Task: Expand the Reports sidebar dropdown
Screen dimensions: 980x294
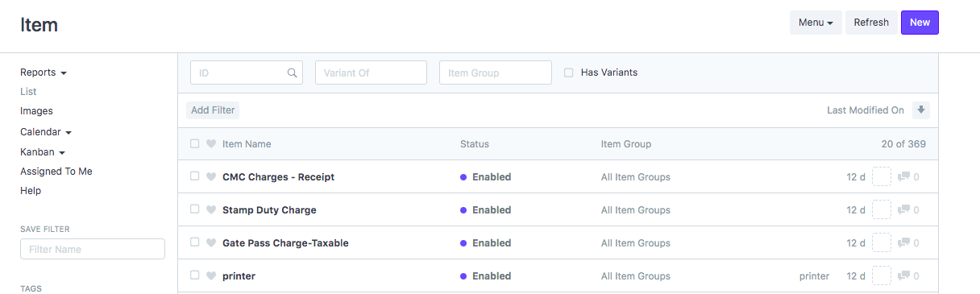Action: coord(44,72)
